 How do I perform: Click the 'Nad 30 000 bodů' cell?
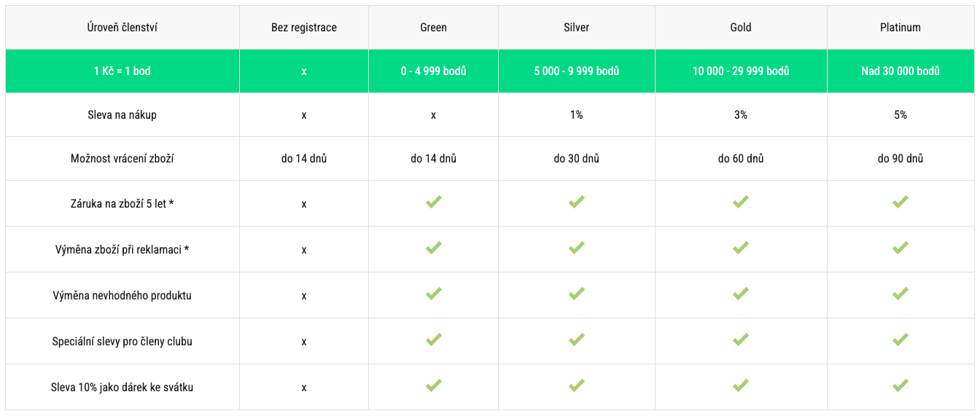coord(901,71)
